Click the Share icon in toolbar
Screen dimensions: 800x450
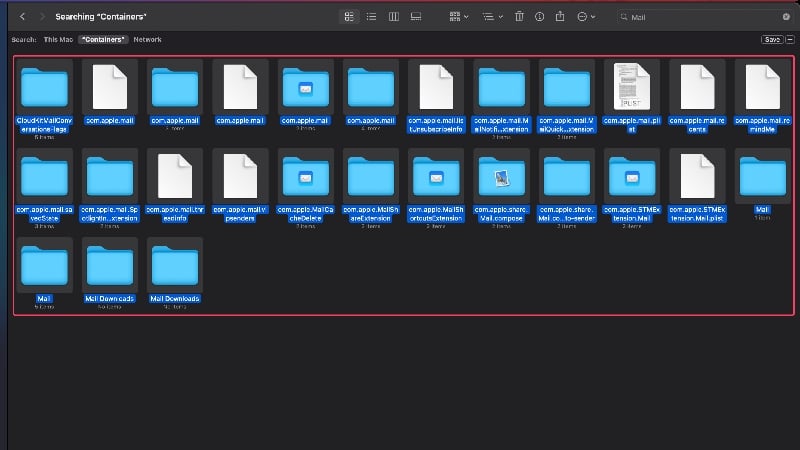pos(560,17)
